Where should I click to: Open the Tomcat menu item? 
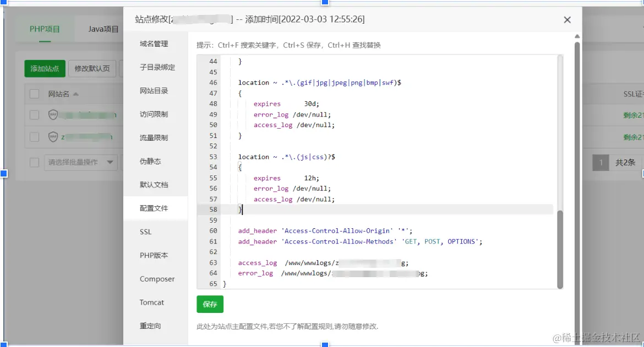pyautogui.click(x=151, y=302)
